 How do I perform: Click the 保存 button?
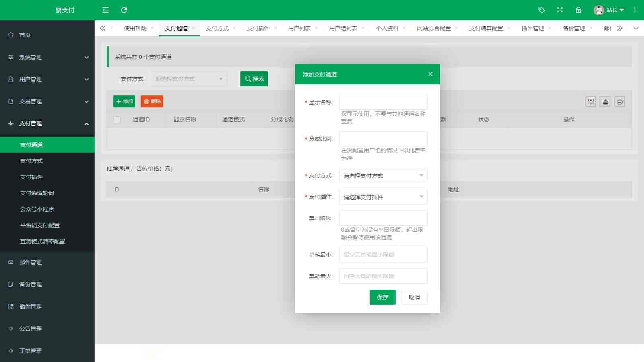pyautogui.click(x=382, y=297)
